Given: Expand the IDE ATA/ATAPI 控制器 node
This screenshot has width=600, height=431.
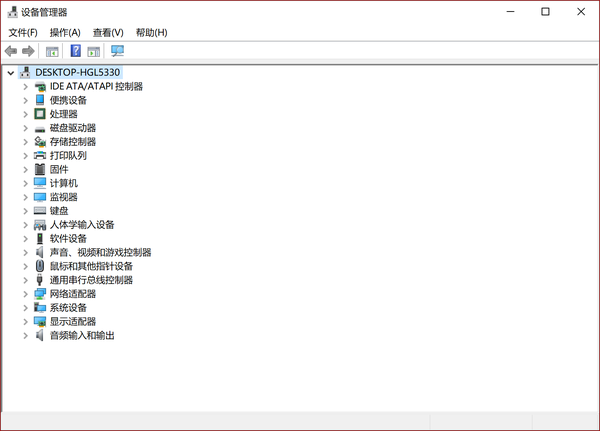Looking at the screenshot, I should pyautogui.click(x=25, y=87).
